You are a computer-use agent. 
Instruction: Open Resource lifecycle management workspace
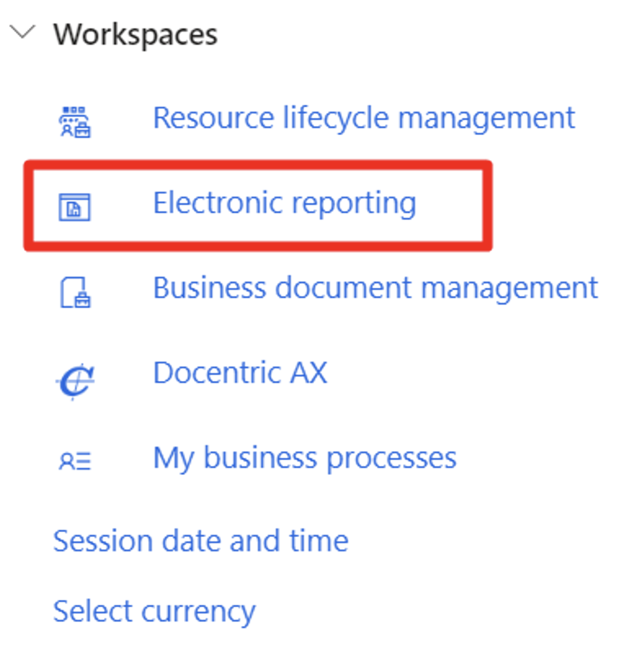[x=364, y=118]
